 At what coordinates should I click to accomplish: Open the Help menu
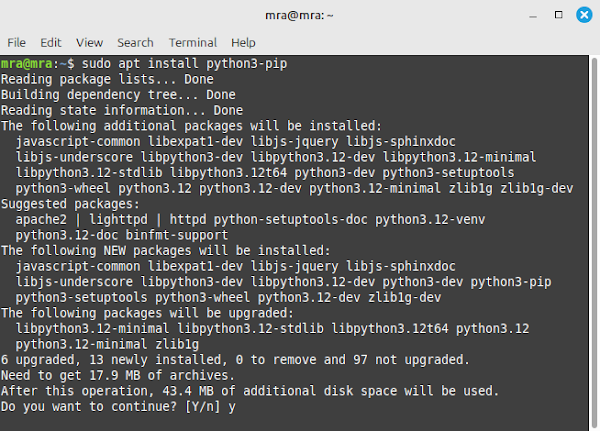pos(243,42)
